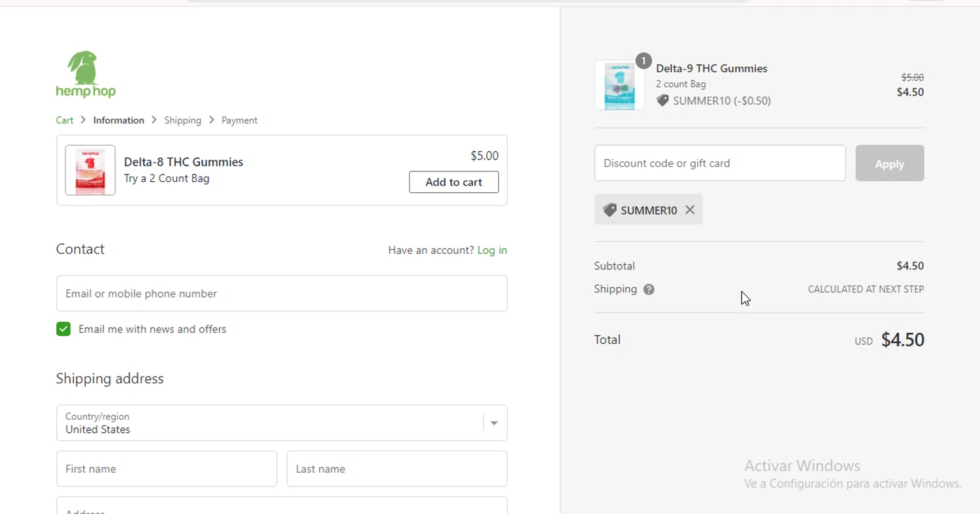Click the shipping help question mark icon
The height and width of the screenshot is (514, 980).
coord(649,289)
